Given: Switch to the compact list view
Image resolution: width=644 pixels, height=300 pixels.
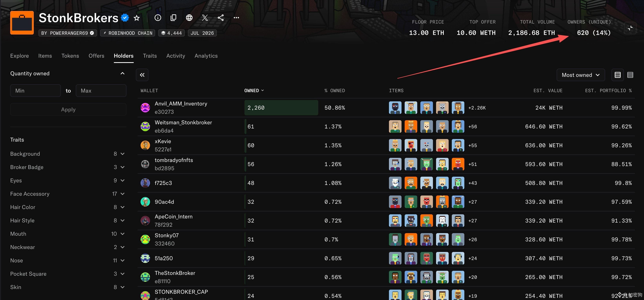Looking at the screenshot, I should pyautogui.click(x=630, y=75).
